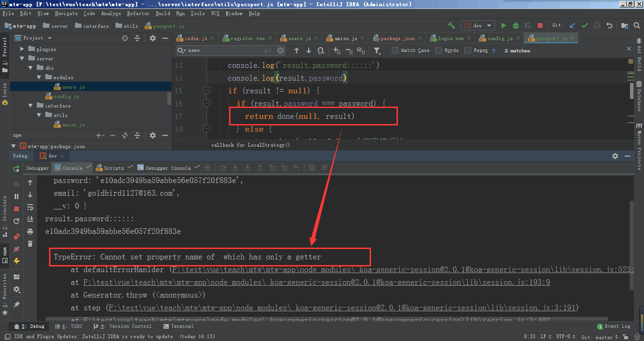The image size is (644, 341).
Task: View breakpoints red circles icon
Action: pyautogui.click(x=17, y=236)
